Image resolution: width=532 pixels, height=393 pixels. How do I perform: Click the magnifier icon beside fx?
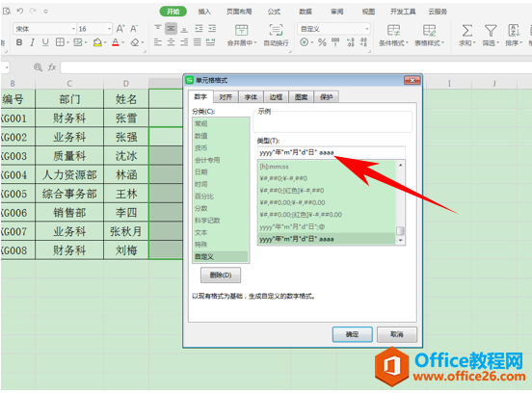point(38,67)
